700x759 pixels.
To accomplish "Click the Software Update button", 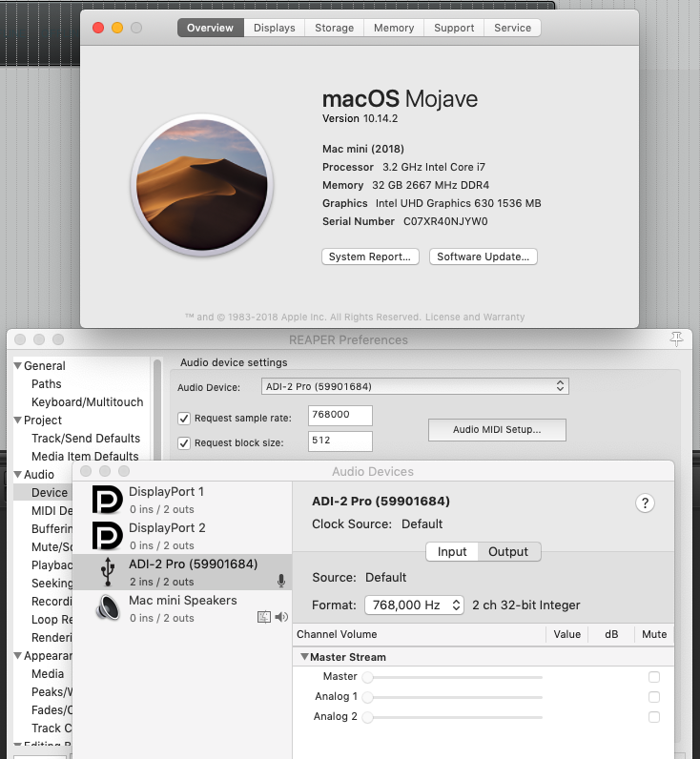I will click(484, 256).
